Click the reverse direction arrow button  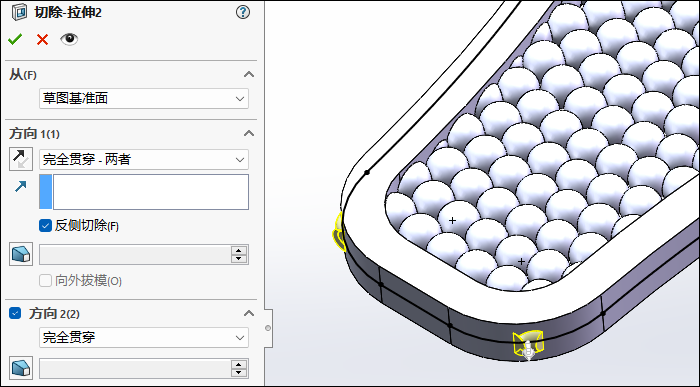pyautogui.click(x=21, y=159)
